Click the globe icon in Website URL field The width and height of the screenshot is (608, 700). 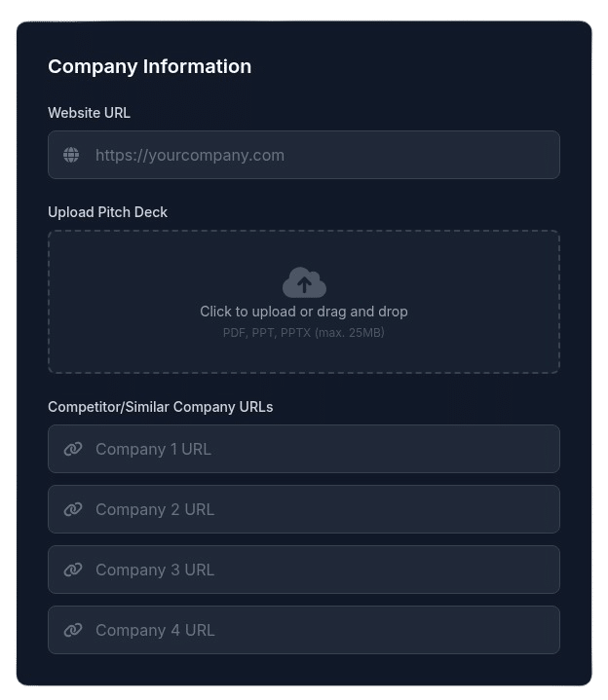pos(71,155)
